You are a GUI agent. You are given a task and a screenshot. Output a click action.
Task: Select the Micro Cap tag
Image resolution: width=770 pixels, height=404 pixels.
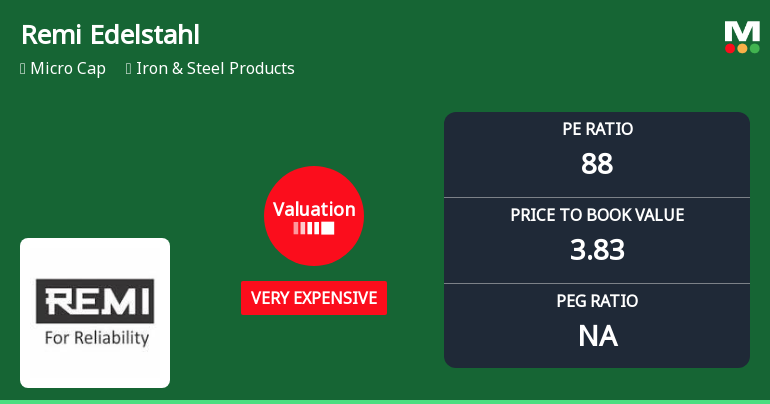click(68, 69)
